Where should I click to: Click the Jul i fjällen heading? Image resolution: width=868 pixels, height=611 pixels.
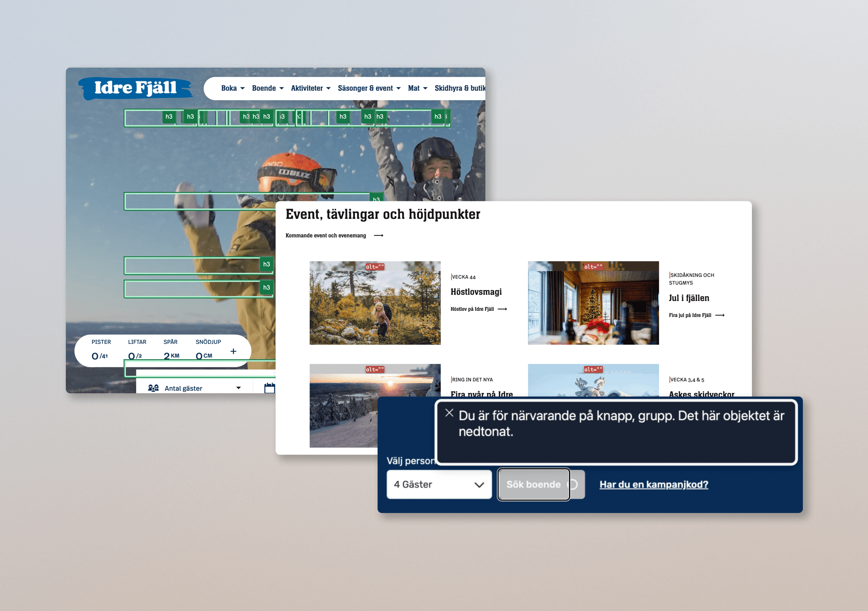tap(689, 298)
